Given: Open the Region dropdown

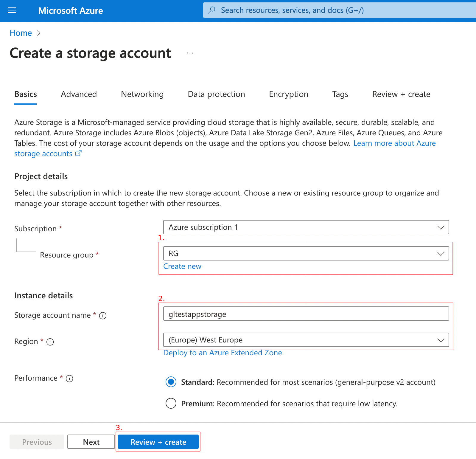Looking at the screenshot, I should pyautogui.click(x=306, y=340).
